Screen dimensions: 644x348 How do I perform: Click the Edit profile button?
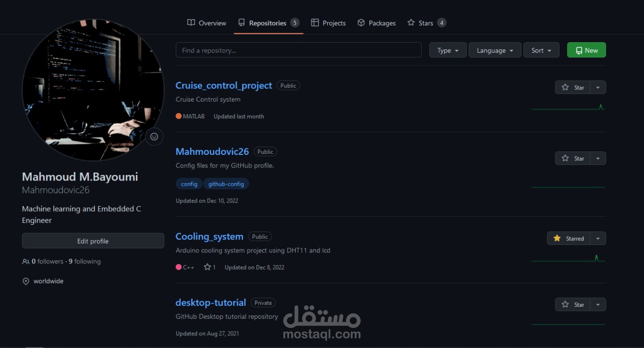pyautogui.click(x=93, y=240)
